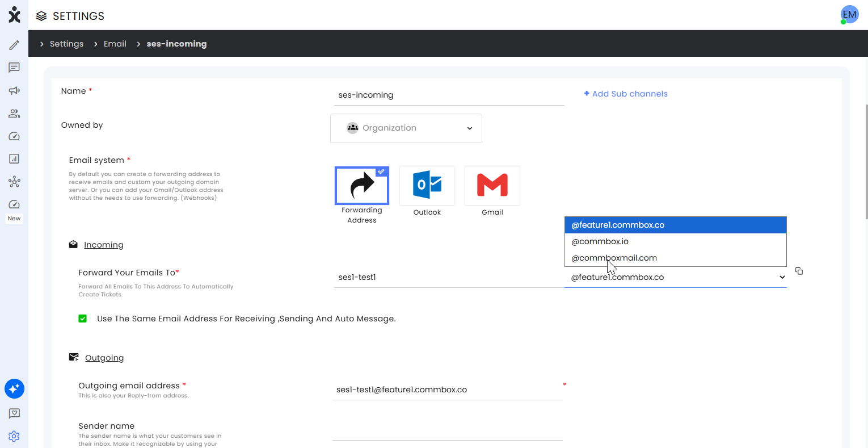Focus the forward address field ses1-test1
This screenshot has height=448, width=868.
click(449, 277)
